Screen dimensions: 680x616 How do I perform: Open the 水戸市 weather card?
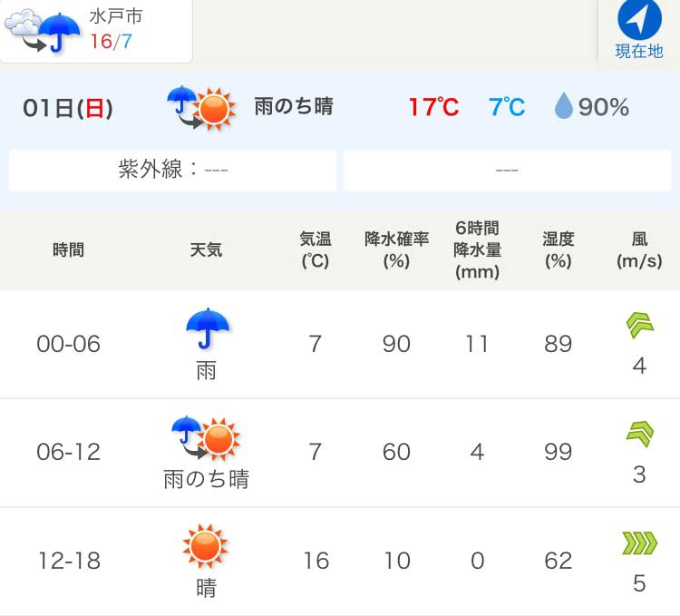coord(96,31)
